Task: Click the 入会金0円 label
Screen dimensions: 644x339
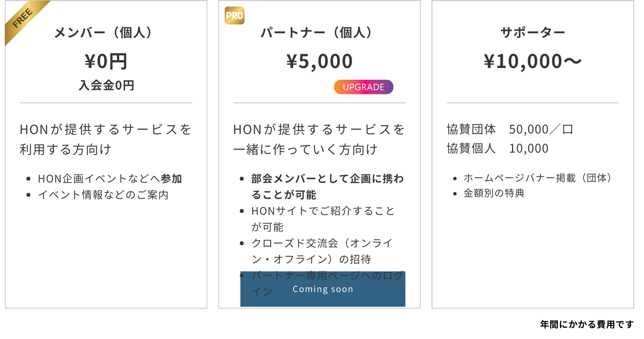Action: [x=106, y=86]
